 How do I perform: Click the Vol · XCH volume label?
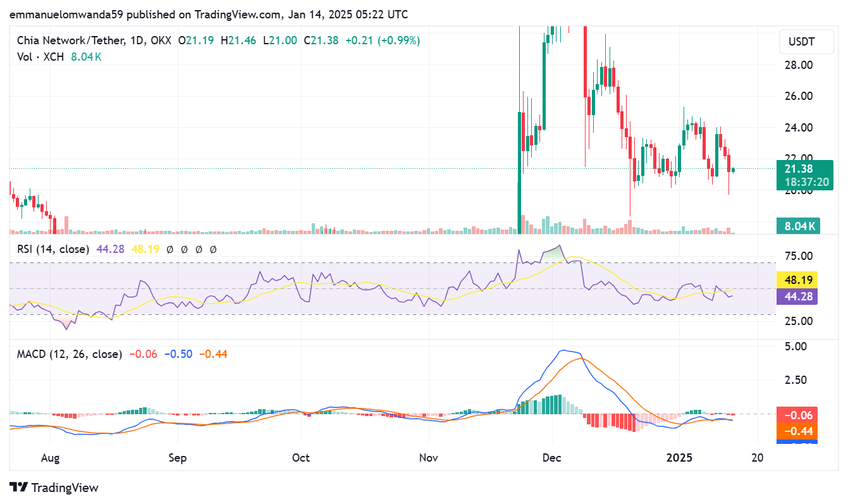pyautogui.click(x=42, y=56)
